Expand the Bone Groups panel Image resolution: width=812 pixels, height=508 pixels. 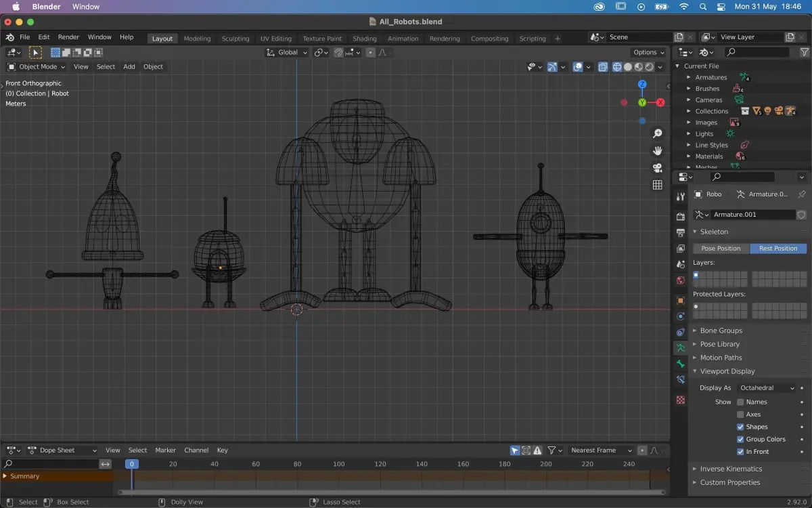point(721,331)
